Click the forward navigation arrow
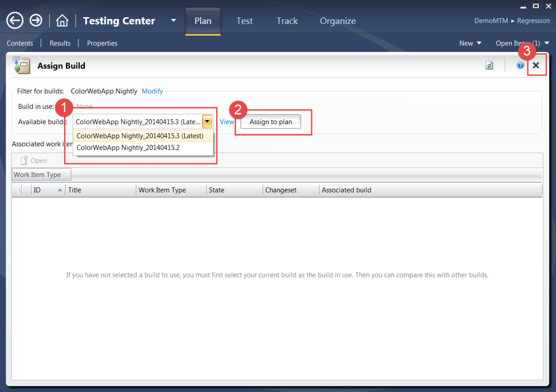 coord(36,20)
